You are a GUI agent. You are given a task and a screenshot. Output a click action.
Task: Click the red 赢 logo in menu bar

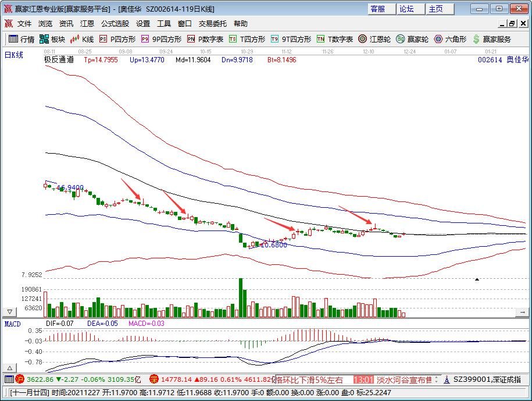[x=9, y=23]
